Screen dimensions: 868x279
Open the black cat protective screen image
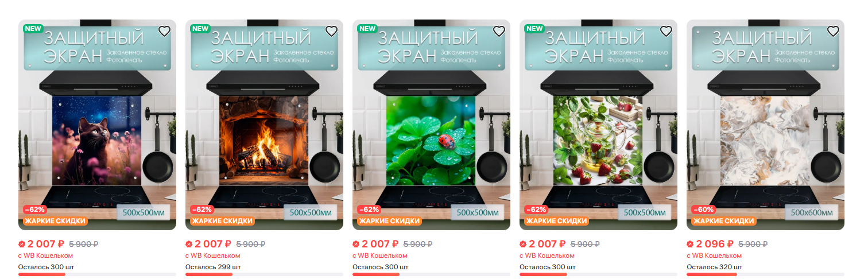tap(97, 125)
